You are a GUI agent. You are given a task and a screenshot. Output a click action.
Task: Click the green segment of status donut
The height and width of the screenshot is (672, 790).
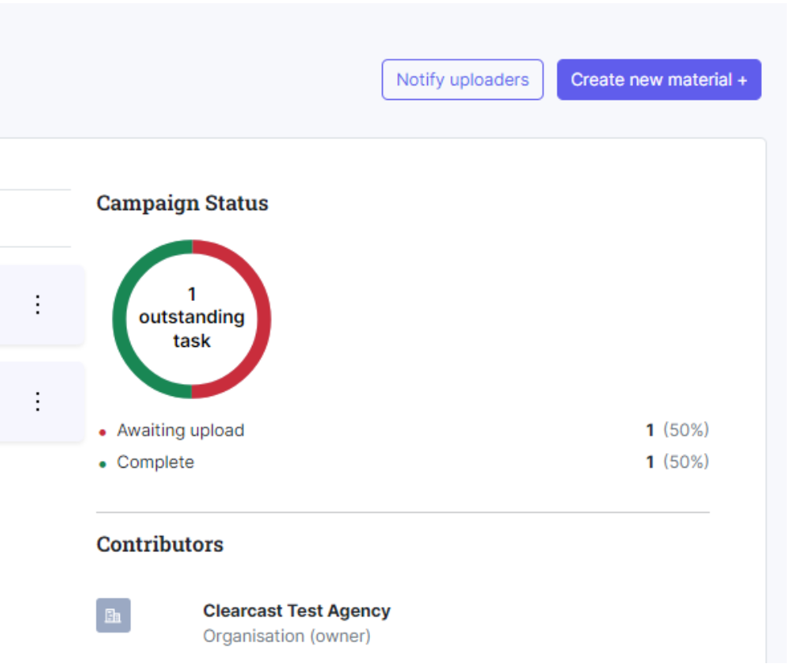pyautogui.click(x=119, y=320)
